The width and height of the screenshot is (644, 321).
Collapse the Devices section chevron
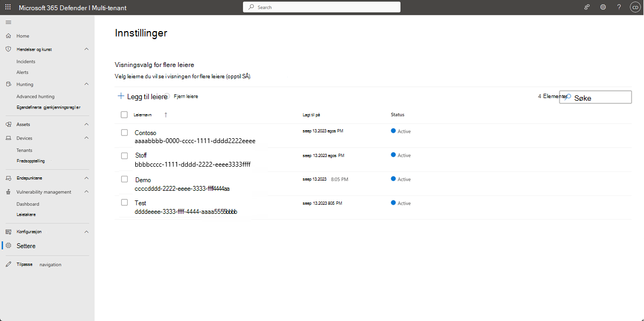(87, 138)
